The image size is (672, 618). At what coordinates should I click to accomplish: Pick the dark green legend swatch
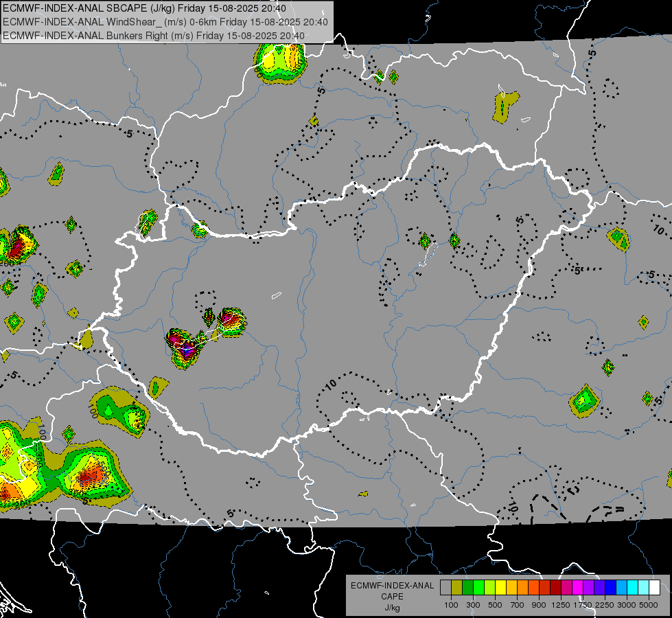pos(467,588)
